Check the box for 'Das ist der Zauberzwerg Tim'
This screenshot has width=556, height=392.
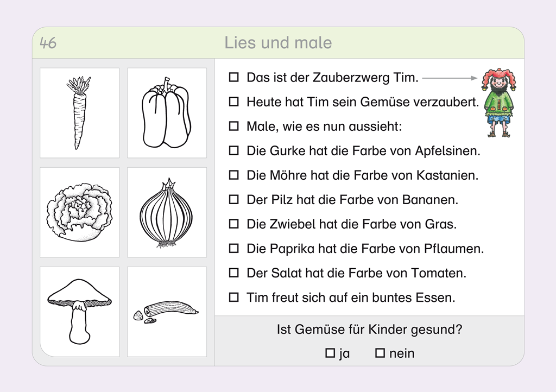pos(234,78)
